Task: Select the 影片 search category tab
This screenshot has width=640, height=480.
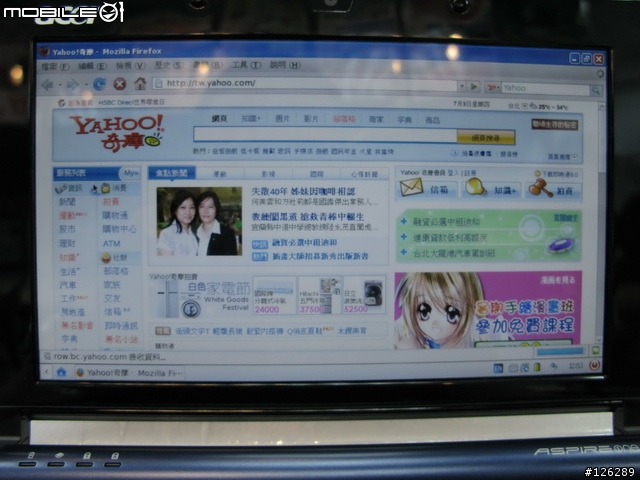Action: [311, 119]
